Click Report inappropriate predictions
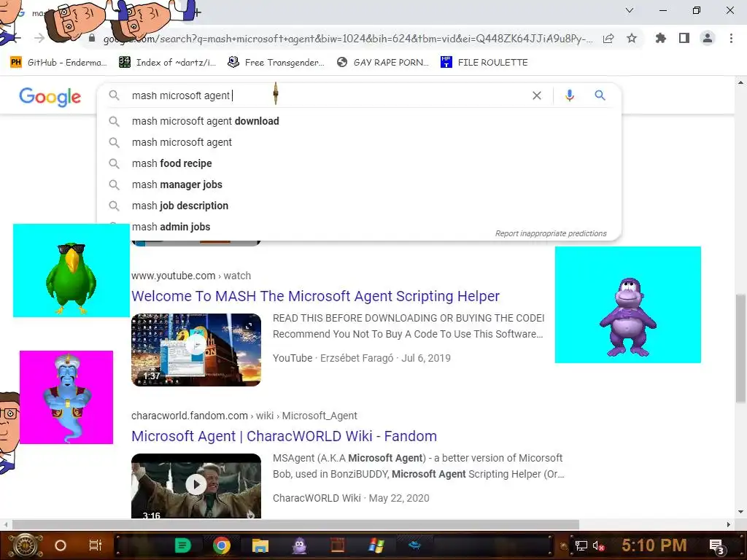This screenshot has height=560, width=747. pyautogui.click(x=551, y=233)
